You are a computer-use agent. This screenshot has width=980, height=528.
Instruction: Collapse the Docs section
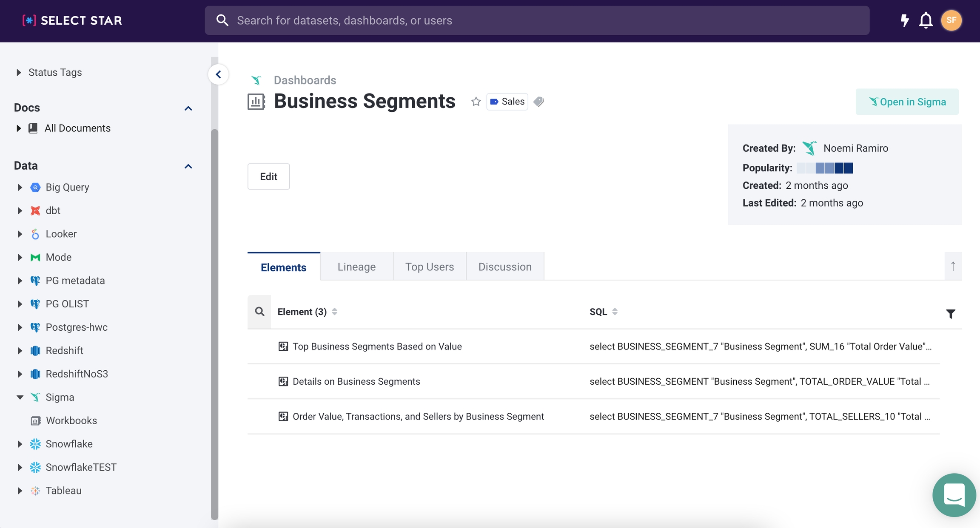(x=188, y=108)
